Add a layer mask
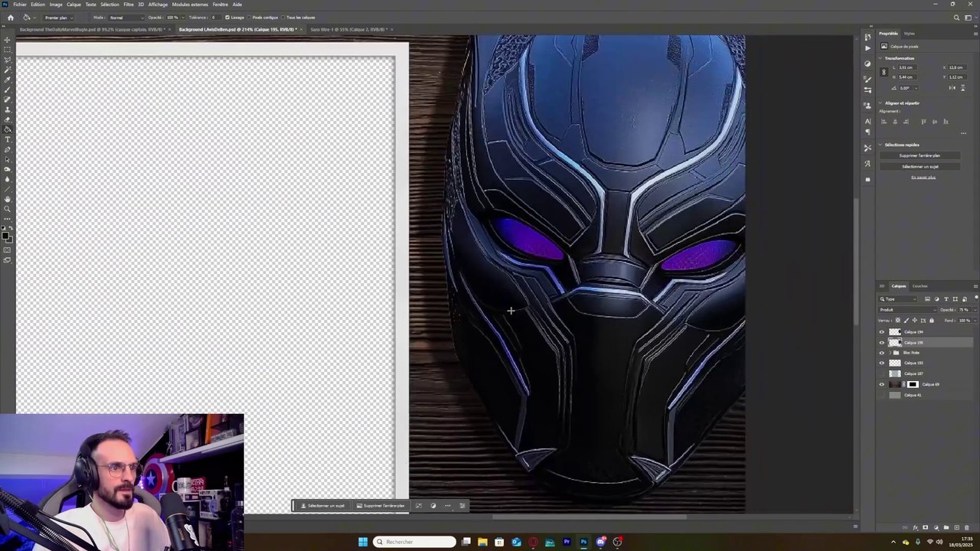The width and height of the screenshot is (980, 551). (926, 527)
